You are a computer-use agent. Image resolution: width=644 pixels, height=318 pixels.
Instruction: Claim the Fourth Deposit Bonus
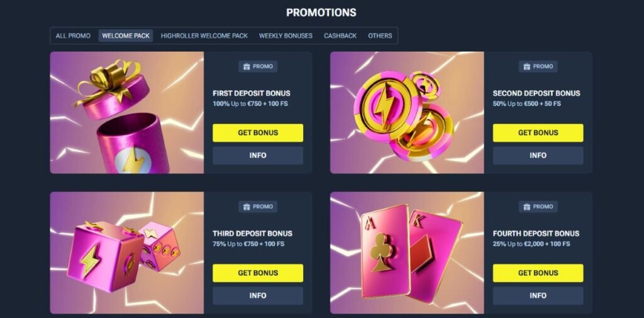tap(538, 273)
